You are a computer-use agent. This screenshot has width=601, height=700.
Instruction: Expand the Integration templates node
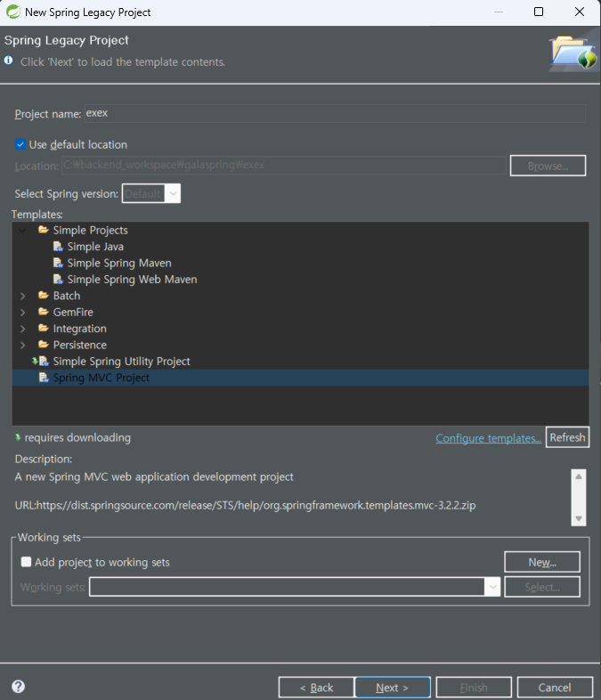(23, 329)
